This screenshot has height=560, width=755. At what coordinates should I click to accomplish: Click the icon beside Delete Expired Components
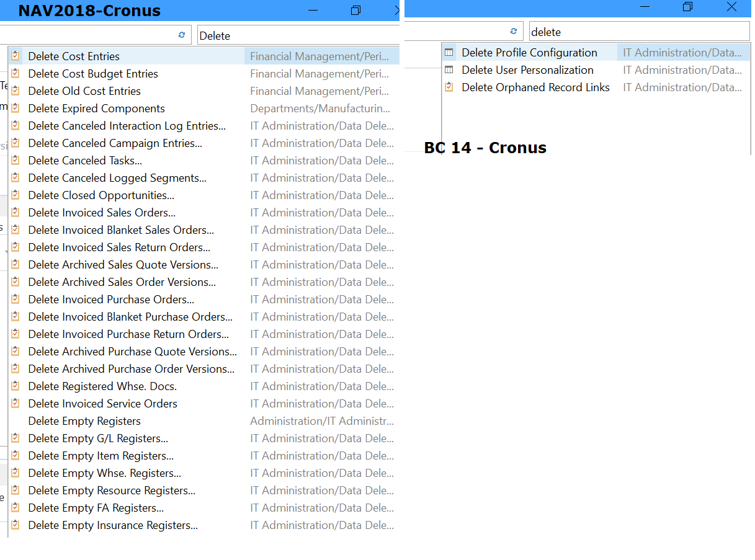pos(16,108)
